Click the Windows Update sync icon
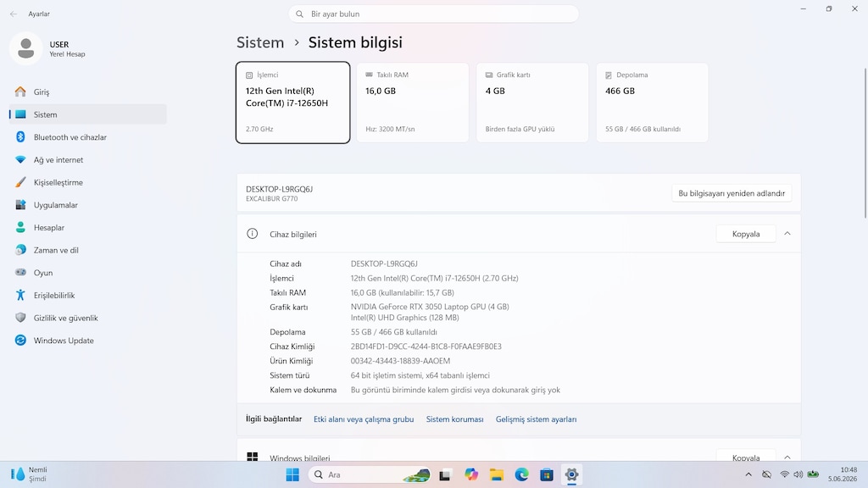The height and width of the screenshot is (488, 868). click(x=20, y=341)
